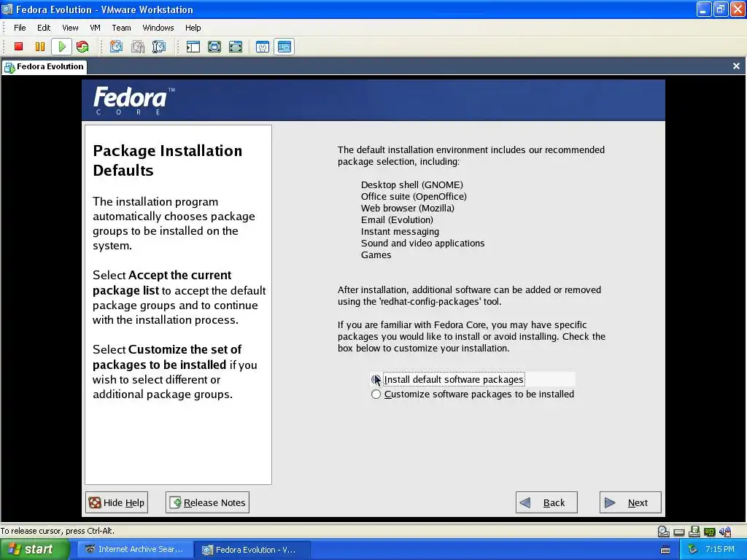Click Safely Remove Hardware tray icon
The width and height of the screenshot is (747, 560).
[x=693, y=550]
